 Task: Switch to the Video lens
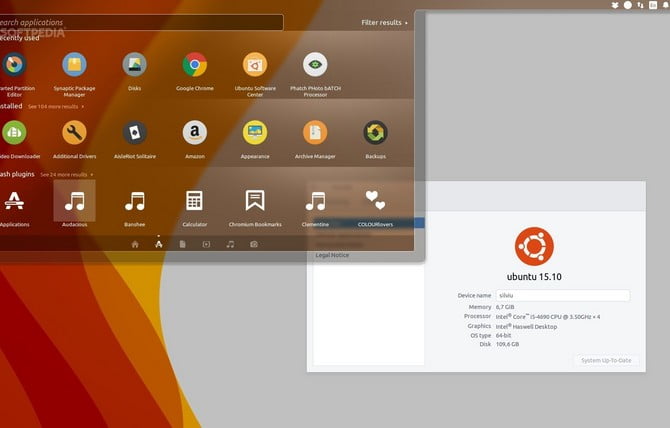pyautogui.click(x=206, y=244)
